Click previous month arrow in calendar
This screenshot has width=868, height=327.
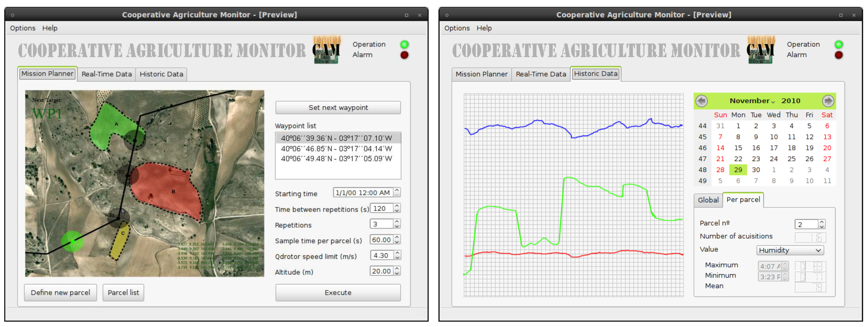(x=701, y=101)
